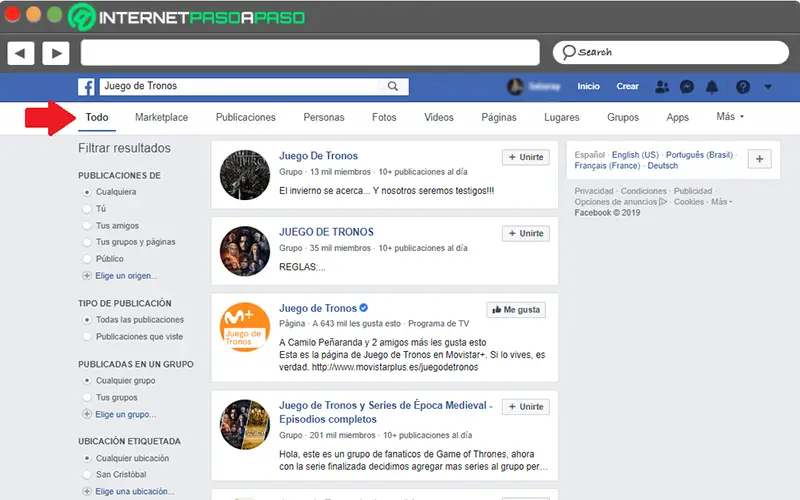The width and height of the screenshot is (800, 500).
Task: Select the San Cristóbal radio button
Action: click(87, 474)
